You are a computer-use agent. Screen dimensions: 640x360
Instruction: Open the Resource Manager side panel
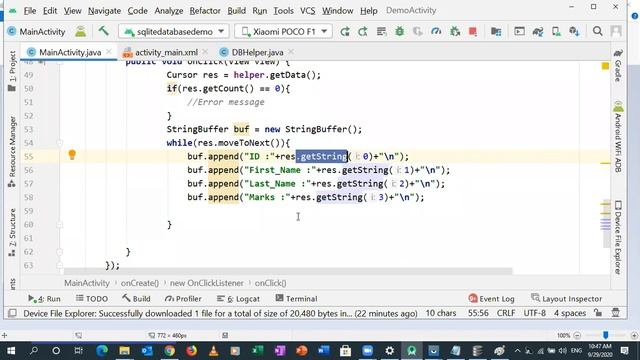click(12, 151)
